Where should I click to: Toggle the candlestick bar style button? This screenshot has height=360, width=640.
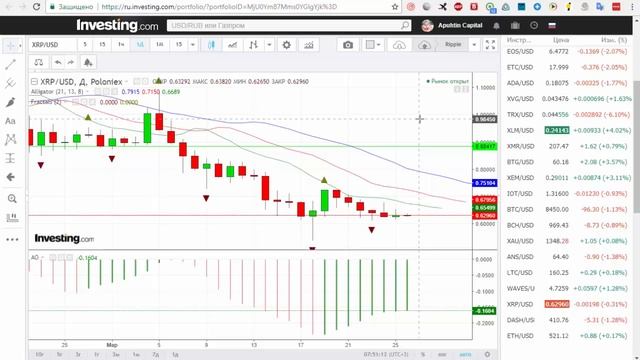click(x=211, y=45)
